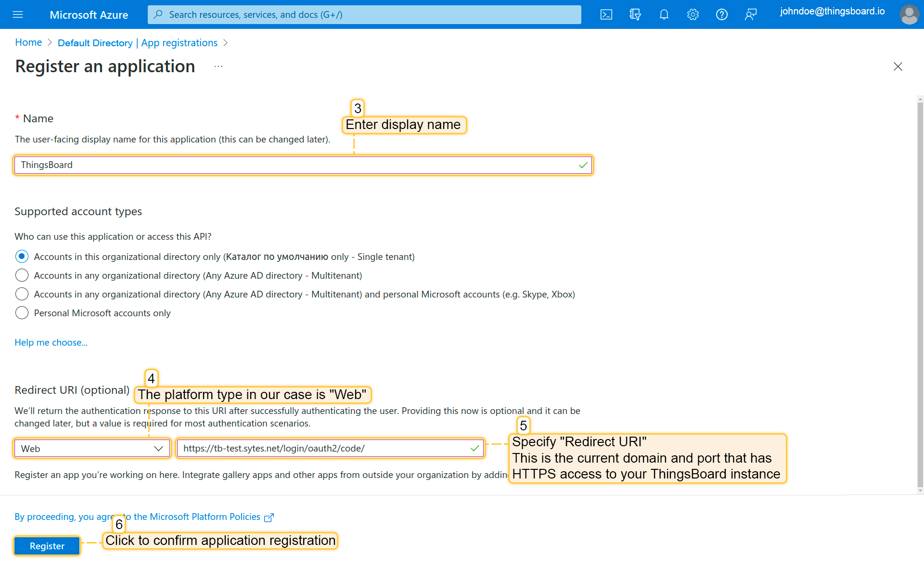Image resolution: width=924 pixels, height=569 pixels.
Task: Open the hamburger portal menu
Action: click(x=18, y=14)
